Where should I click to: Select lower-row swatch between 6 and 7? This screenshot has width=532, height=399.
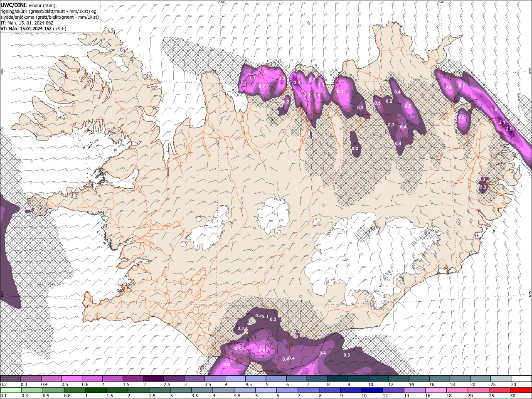coord(287,390)
